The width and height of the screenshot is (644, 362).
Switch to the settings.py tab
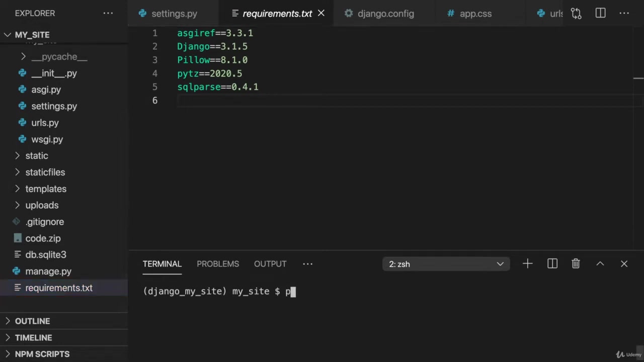[174, 14]
